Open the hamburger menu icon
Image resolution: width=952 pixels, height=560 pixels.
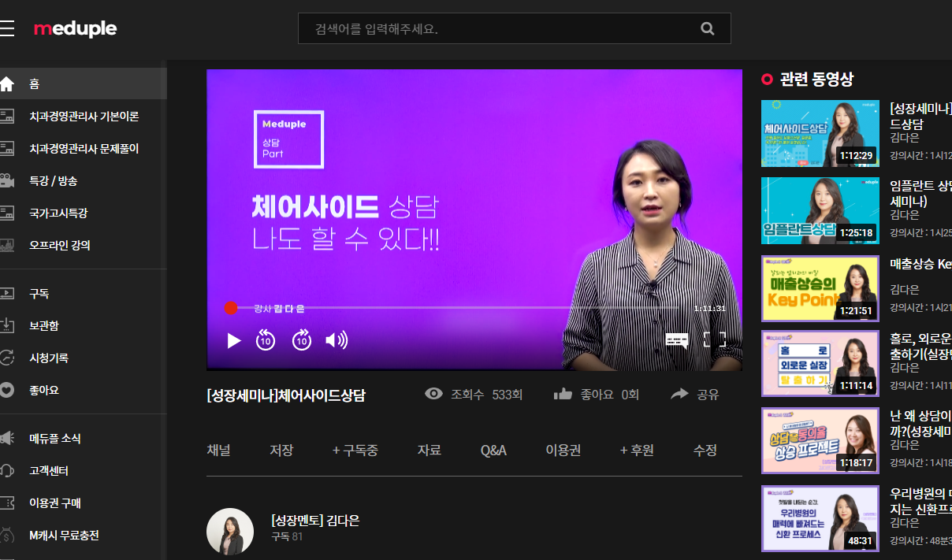pos(7,29)
